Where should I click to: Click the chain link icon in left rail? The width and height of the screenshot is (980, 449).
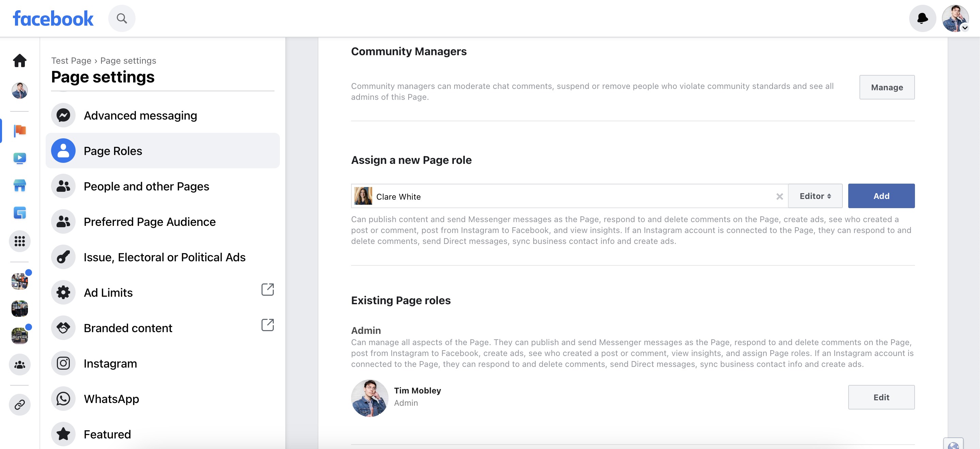tap(20, 404)
